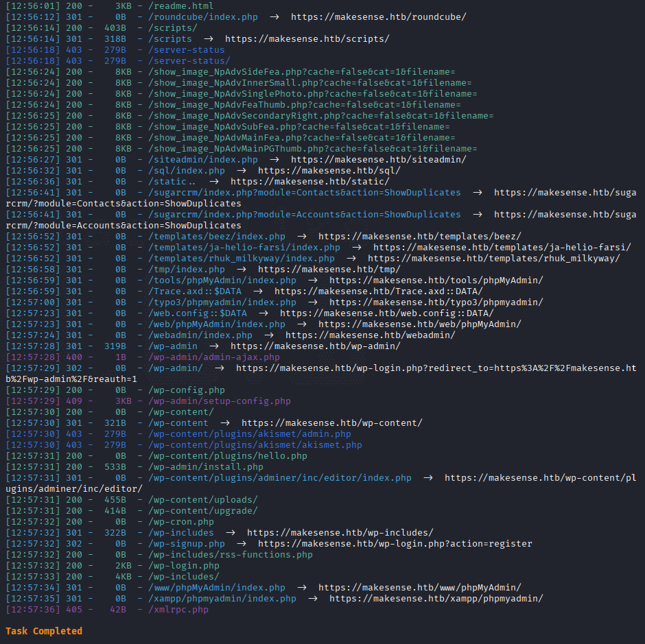The image size is (645, 644).
Task: Click the "/wp-config.php" path
Action: [x=187, y=390]
